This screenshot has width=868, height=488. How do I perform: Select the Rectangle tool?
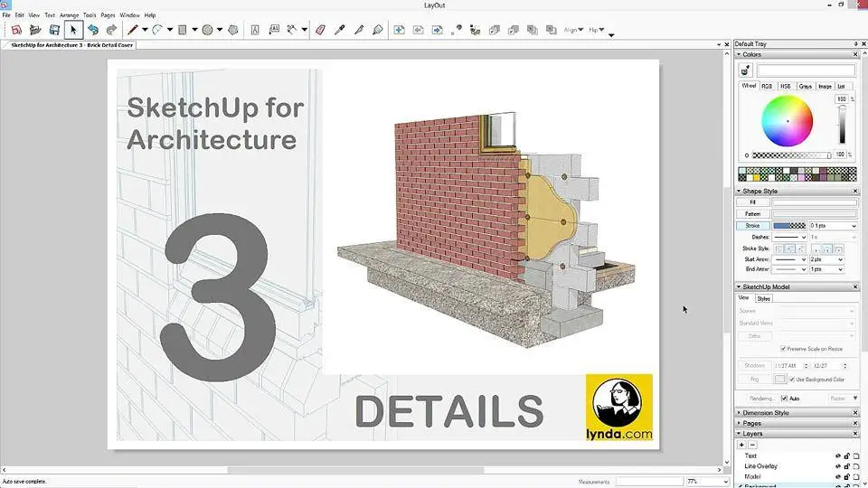(182, 30)
